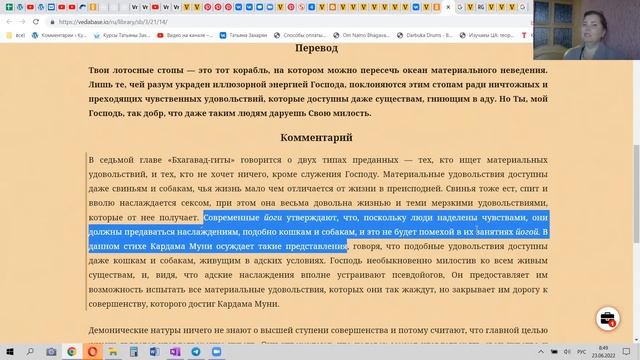Viewport: 640px width, 360px height.
Task: Open Microsoft Word from taskbar
Action: click(155, 351)
